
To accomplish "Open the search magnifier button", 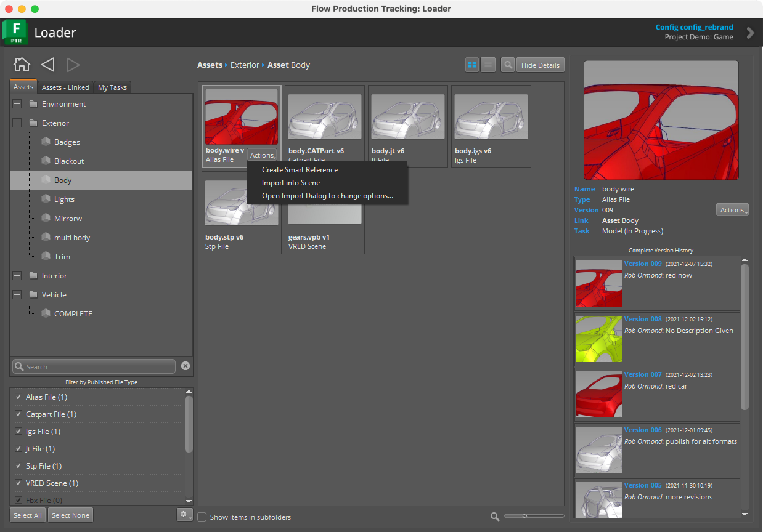I will click(508, 65).
